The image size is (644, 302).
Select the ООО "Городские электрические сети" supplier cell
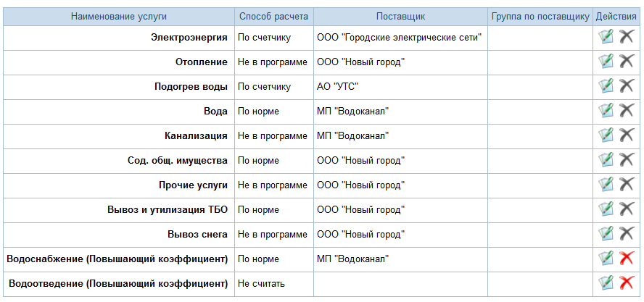[400, 37]
